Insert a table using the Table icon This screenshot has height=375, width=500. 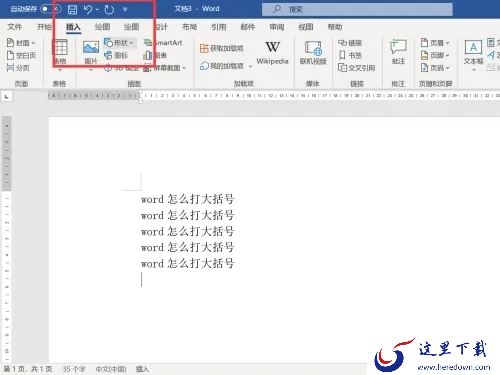coord(60,51)
